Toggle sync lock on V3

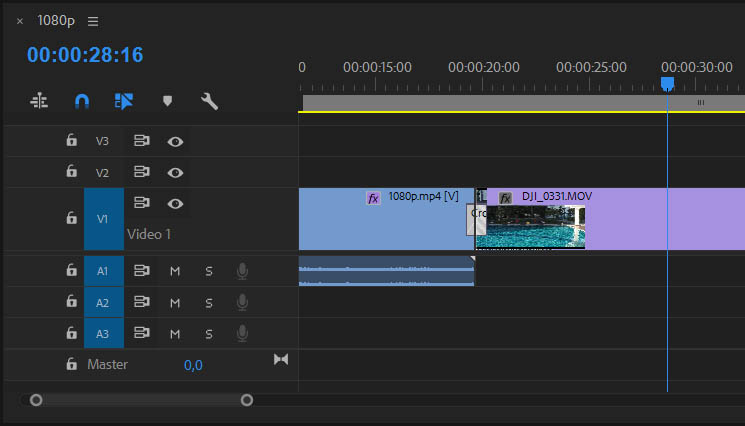pos(142,141)
